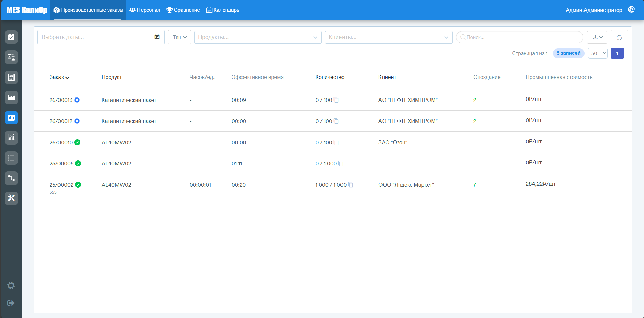Expand the Продукты dropdown
The width and height of the screenshot is (644, 318).
click(315, 37)
